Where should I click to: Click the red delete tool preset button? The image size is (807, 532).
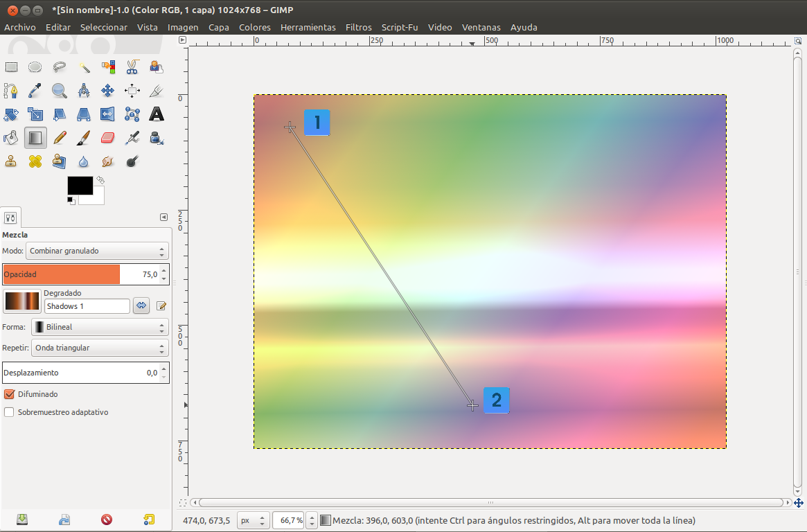107,519
